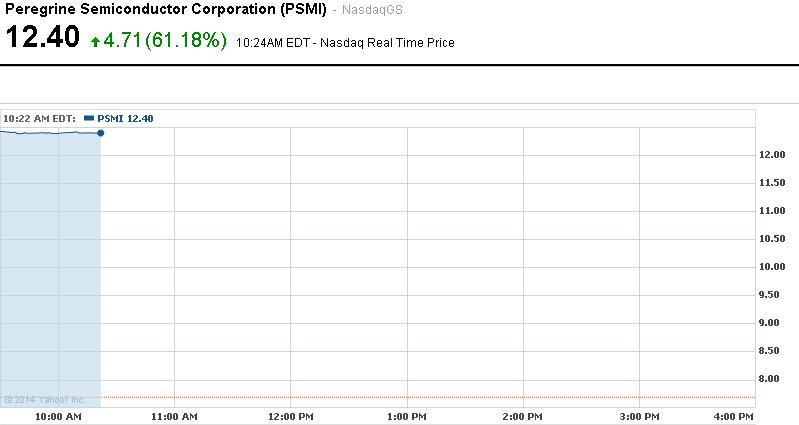Image resolution: width=799 pixels, height=425 pixels.
Task: Click the Yahoo! Inc. copyright watermark
Action: tap(31, 399)
